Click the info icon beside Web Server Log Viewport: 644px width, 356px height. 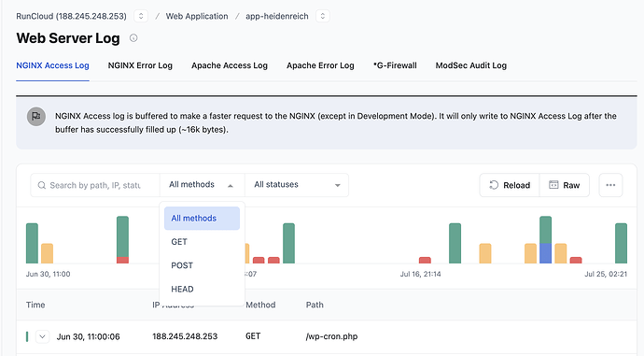133,37
